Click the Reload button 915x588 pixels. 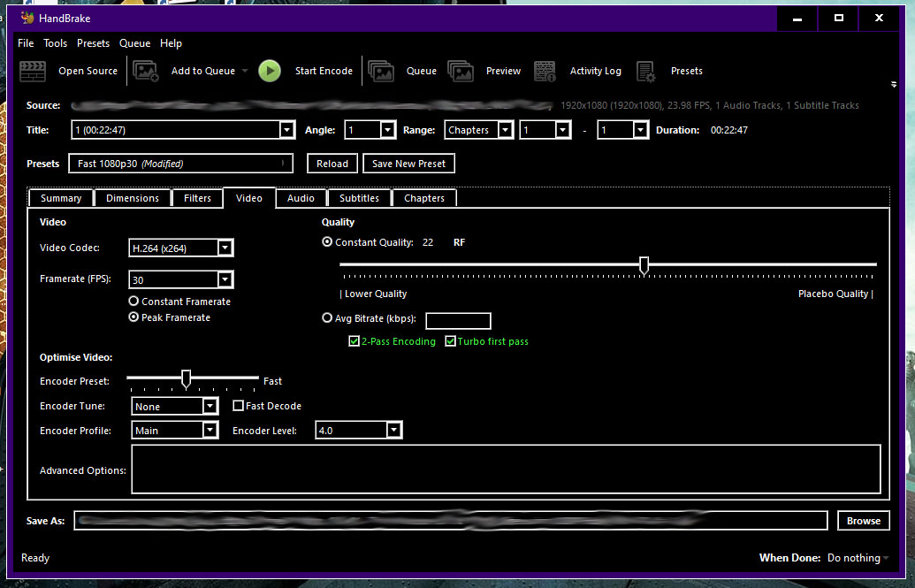point(332,164)
